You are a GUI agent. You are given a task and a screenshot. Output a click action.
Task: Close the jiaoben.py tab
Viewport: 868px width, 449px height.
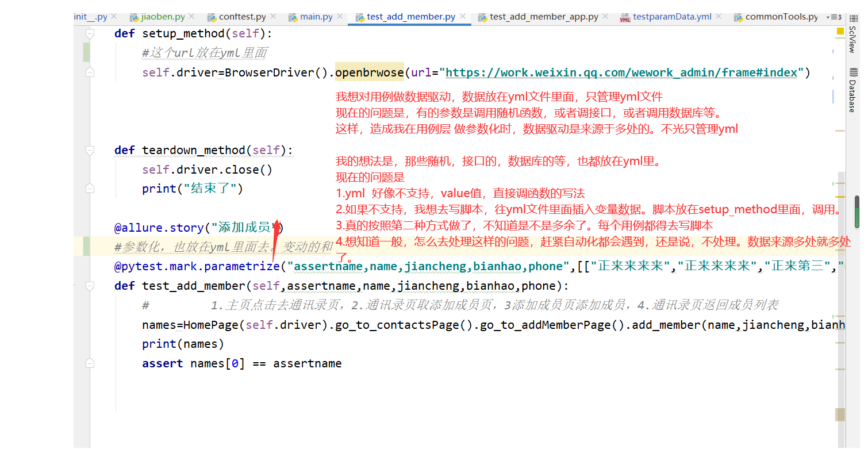(x=191, y=17)
